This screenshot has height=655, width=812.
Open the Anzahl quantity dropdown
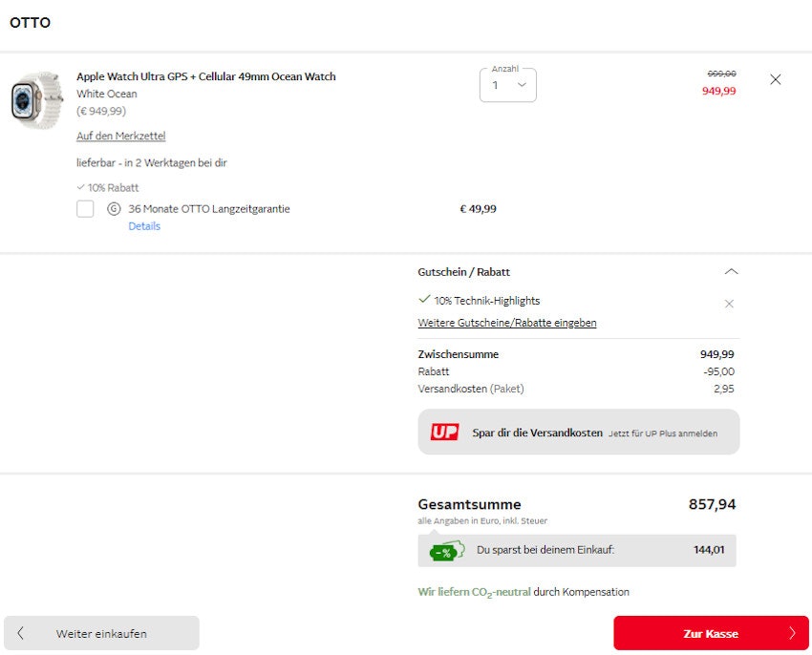tap(508, 85)
